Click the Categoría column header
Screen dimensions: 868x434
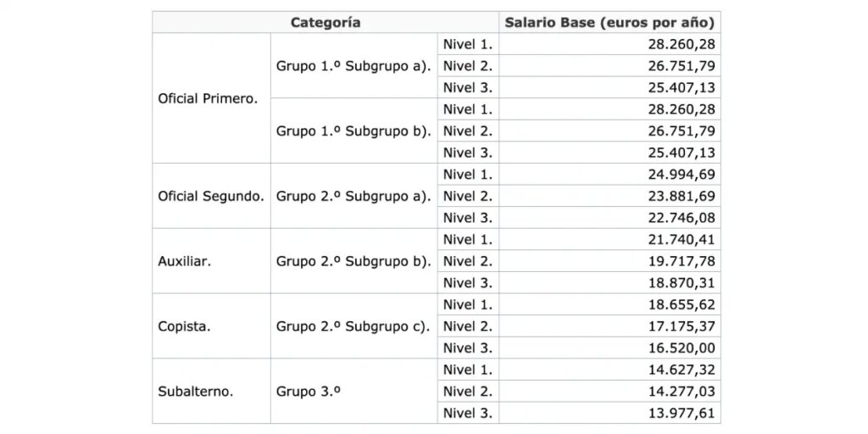(325, 22)
